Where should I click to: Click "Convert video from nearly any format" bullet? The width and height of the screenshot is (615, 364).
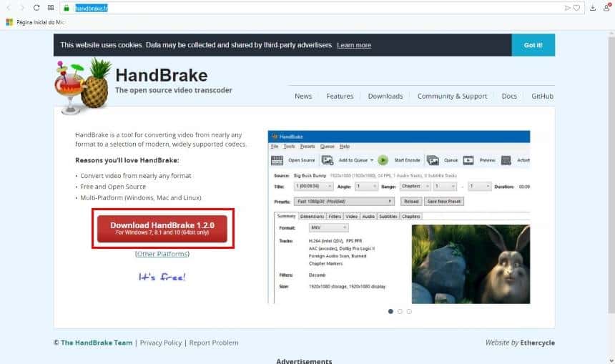136,176
